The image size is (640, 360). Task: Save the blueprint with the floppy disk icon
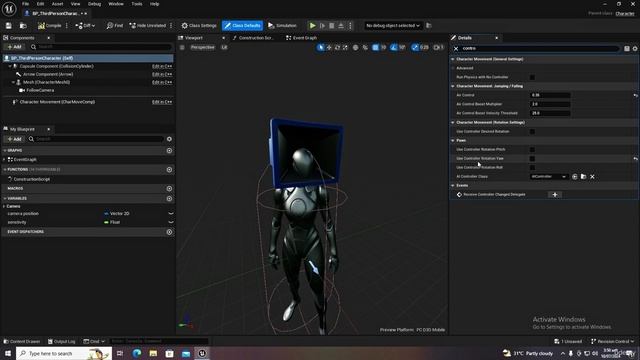(x=9, y=26)
